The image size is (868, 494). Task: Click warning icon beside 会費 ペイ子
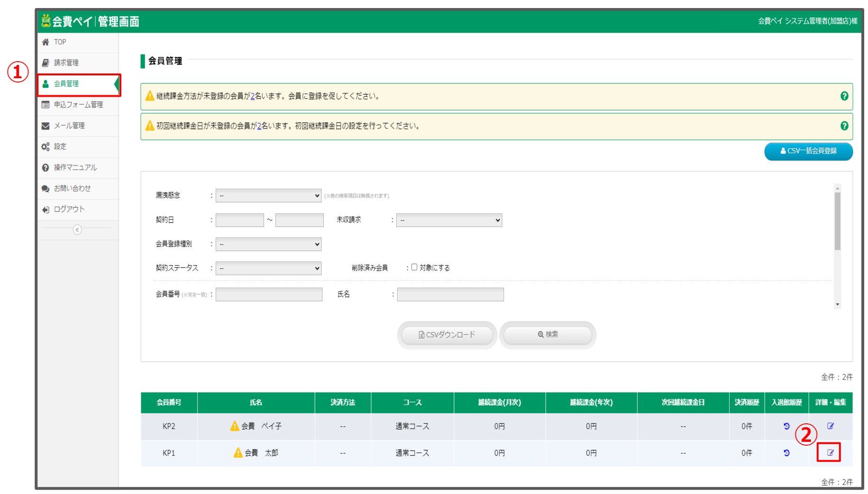(x=235, y=426)
